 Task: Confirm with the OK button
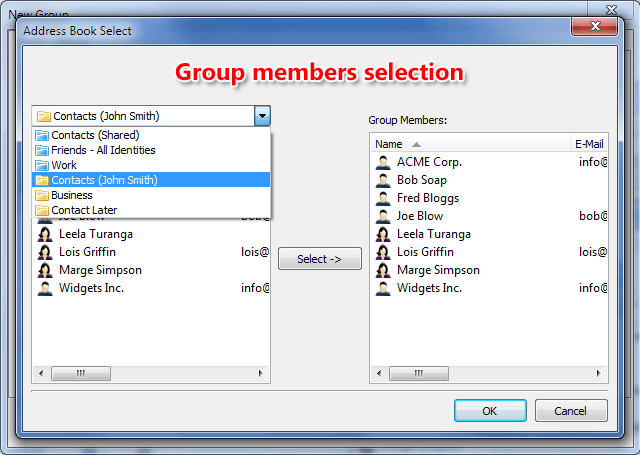490,411
